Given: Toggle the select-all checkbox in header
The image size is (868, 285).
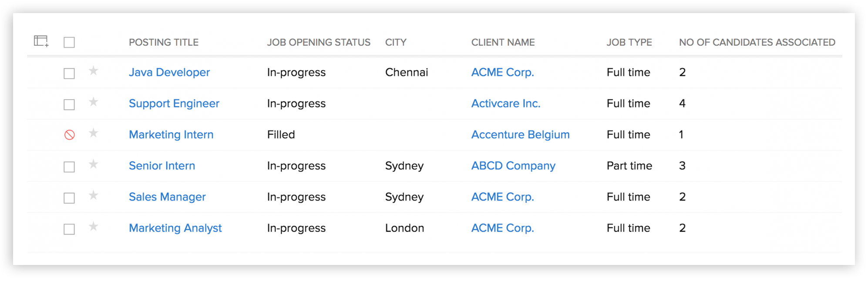Looking at the screenshot, I should 69,43.
